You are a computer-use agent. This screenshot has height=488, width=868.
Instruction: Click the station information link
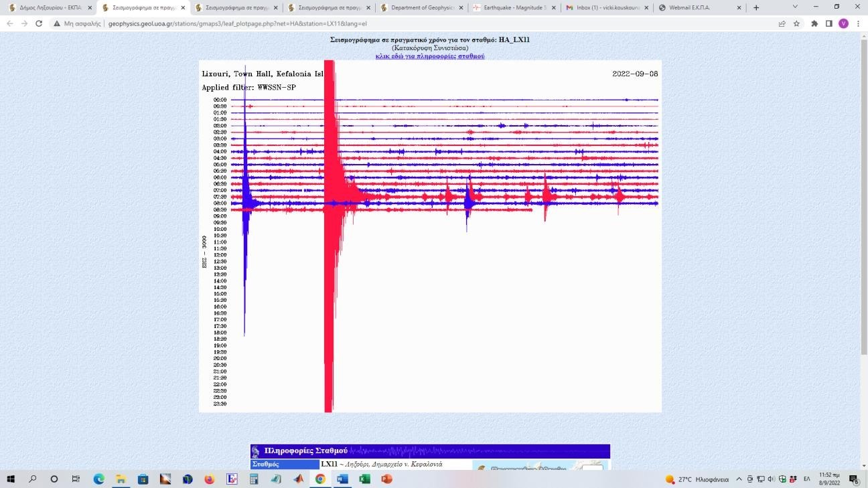(x=430, y=56)
